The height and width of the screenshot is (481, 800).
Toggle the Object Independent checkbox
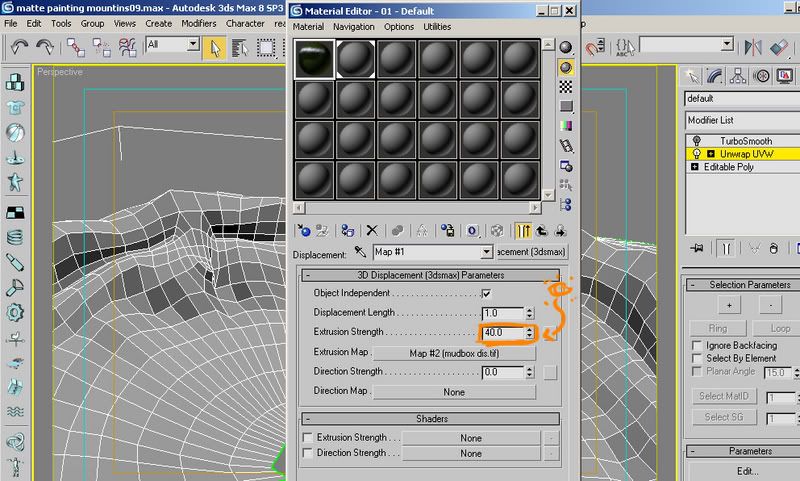pos(486,293)
